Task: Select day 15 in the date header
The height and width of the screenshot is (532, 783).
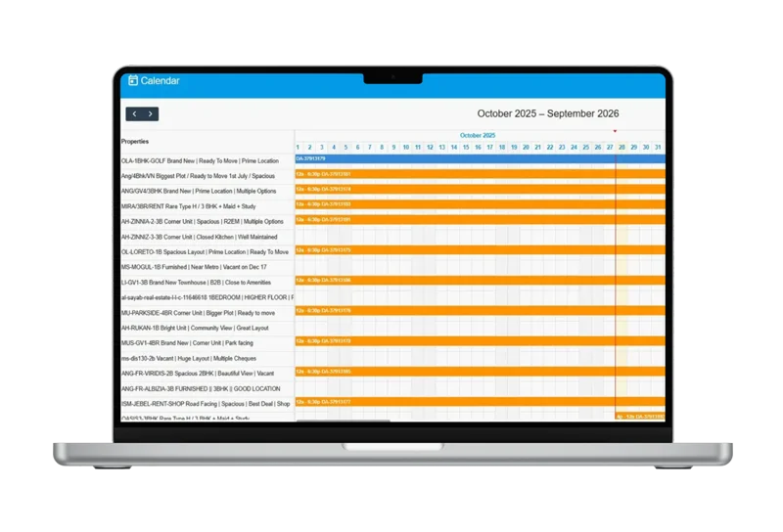Action: tap(466, 148)
